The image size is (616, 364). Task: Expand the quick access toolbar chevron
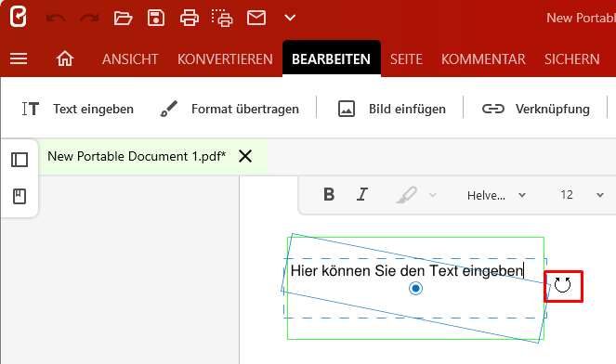(x=290, y=18)
